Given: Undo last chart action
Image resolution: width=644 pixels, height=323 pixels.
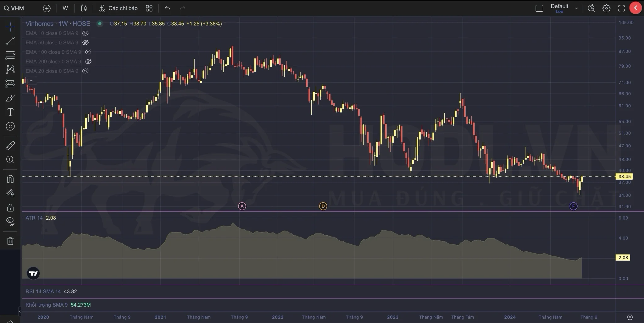Looking at the screenshot, I should click(167, 8).
